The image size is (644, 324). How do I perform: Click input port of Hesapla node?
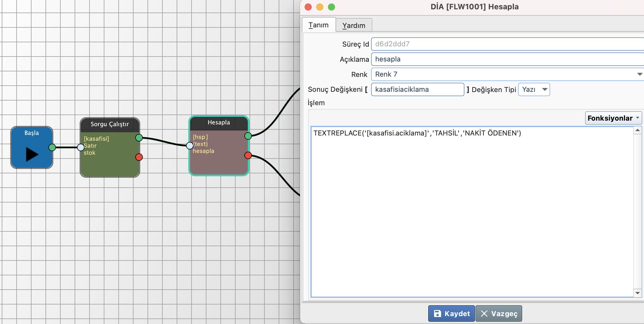(x=190, y=145)
